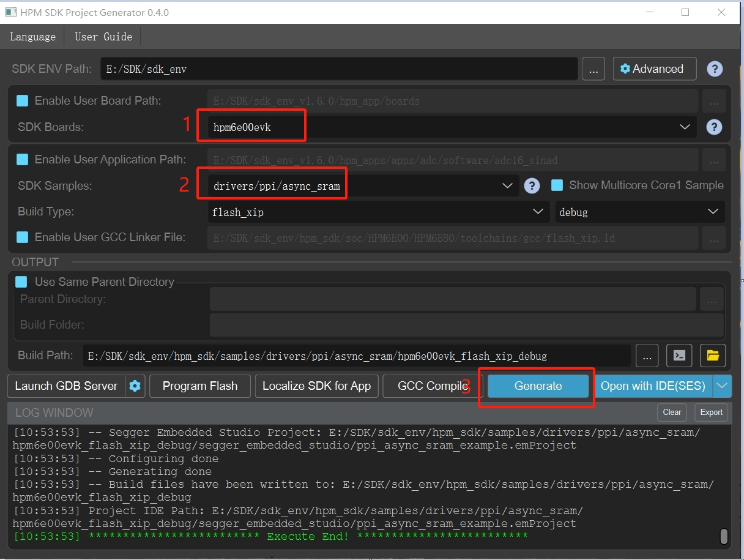Browse for Build Path with ellipsis button
Image resolution: width=744 pixels, height=560 pixels.
click(647, 355)
